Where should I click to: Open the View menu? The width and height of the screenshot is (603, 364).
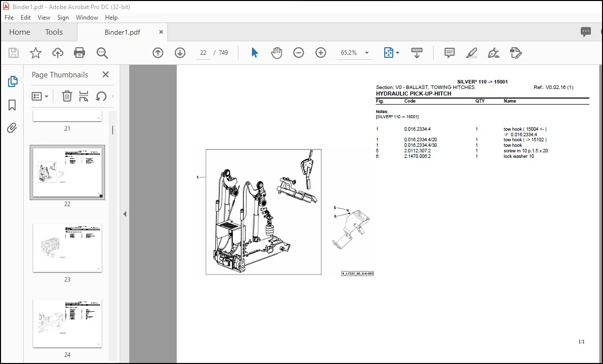[x=44, y=17]
